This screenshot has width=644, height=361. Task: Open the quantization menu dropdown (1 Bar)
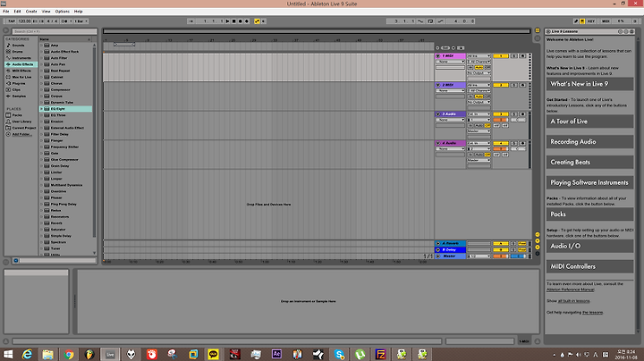(80, 21)
